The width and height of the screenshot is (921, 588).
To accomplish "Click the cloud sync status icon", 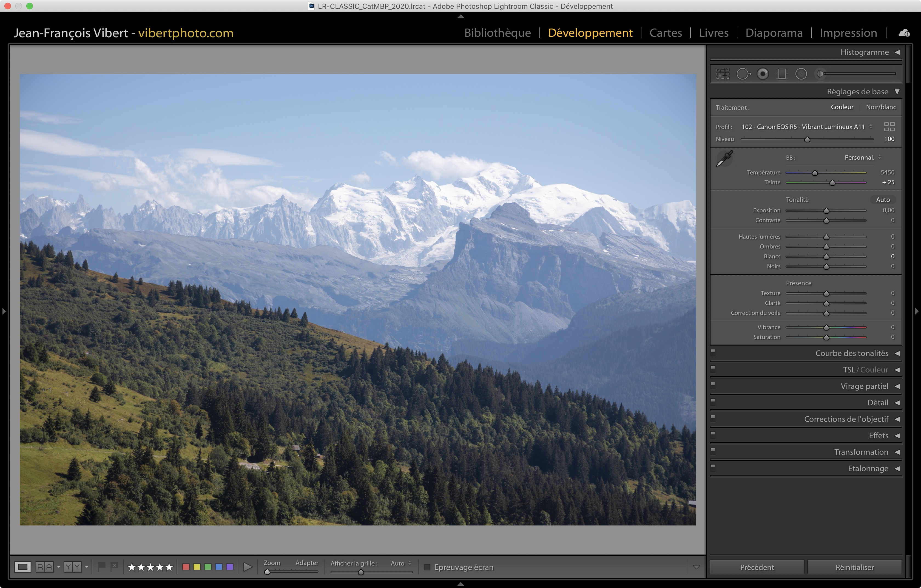I will [904, 33].
